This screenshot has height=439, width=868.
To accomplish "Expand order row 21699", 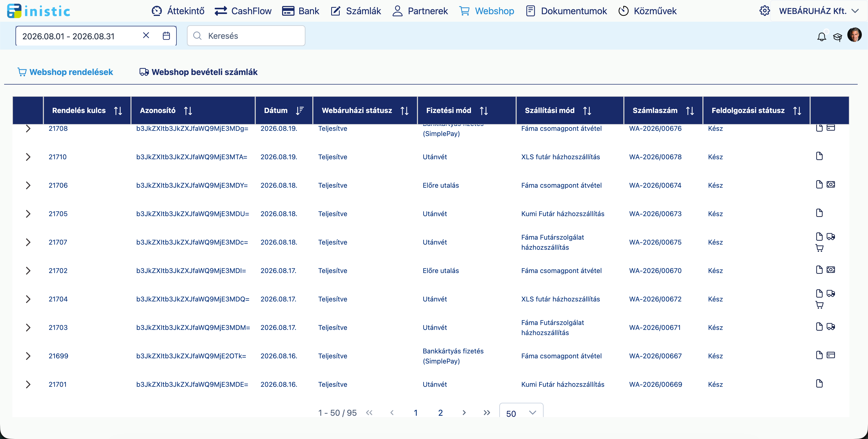I will pyautogui.click(x=28, y=356).
